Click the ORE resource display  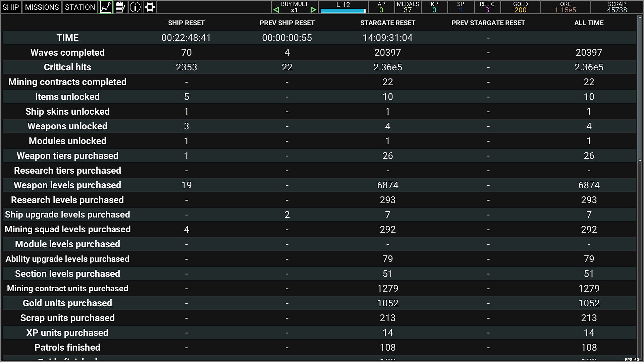[565, 7]
